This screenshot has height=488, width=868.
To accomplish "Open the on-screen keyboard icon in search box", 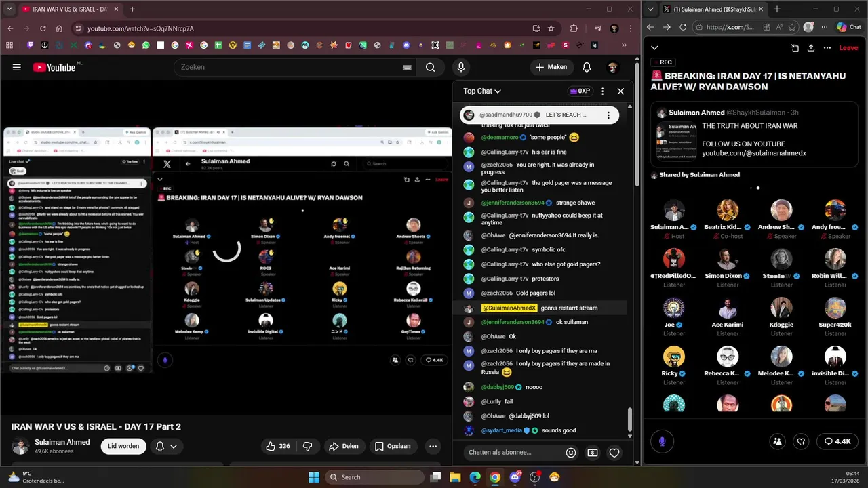I will 407,67.
